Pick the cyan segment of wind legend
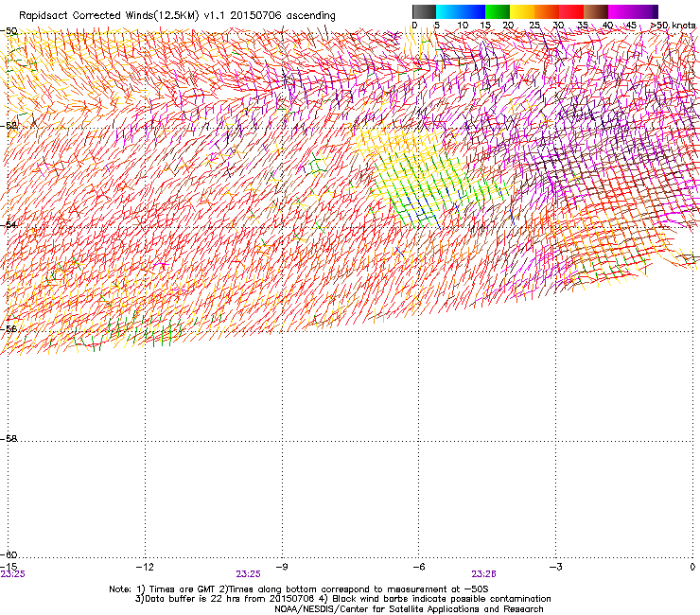The width and height of the screenshot is (700, 615). pos(448,11)
